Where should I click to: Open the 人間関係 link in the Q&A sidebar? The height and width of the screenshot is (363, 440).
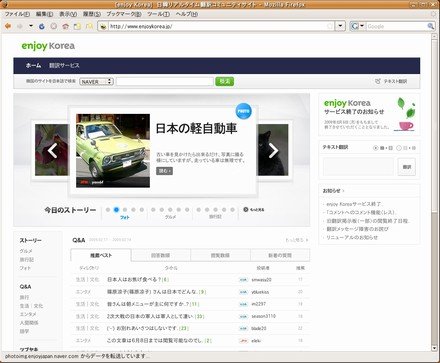click(x=29, y=323)
